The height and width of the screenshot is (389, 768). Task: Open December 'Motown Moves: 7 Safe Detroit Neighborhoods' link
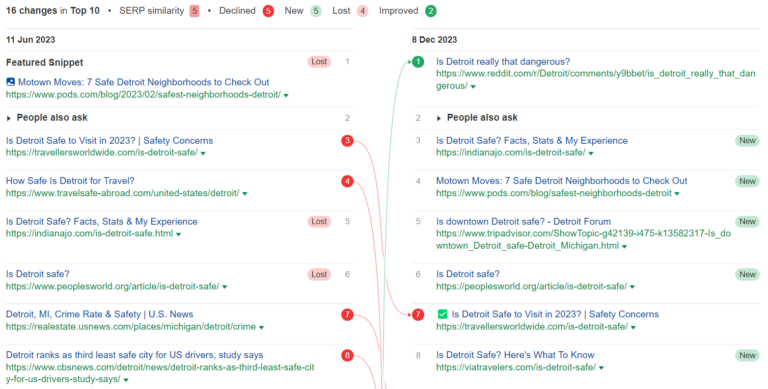(562, 181)
